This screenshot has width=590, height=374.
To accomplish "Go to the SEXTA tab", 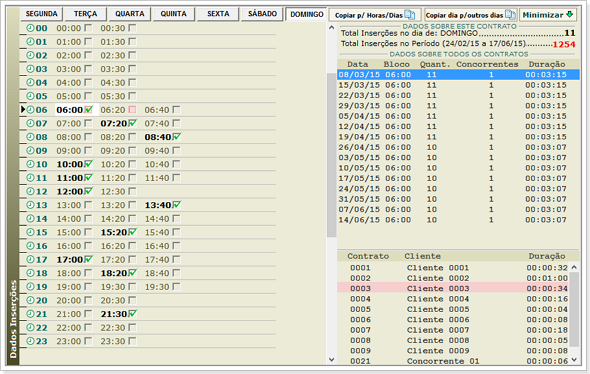I will (218, 14).
